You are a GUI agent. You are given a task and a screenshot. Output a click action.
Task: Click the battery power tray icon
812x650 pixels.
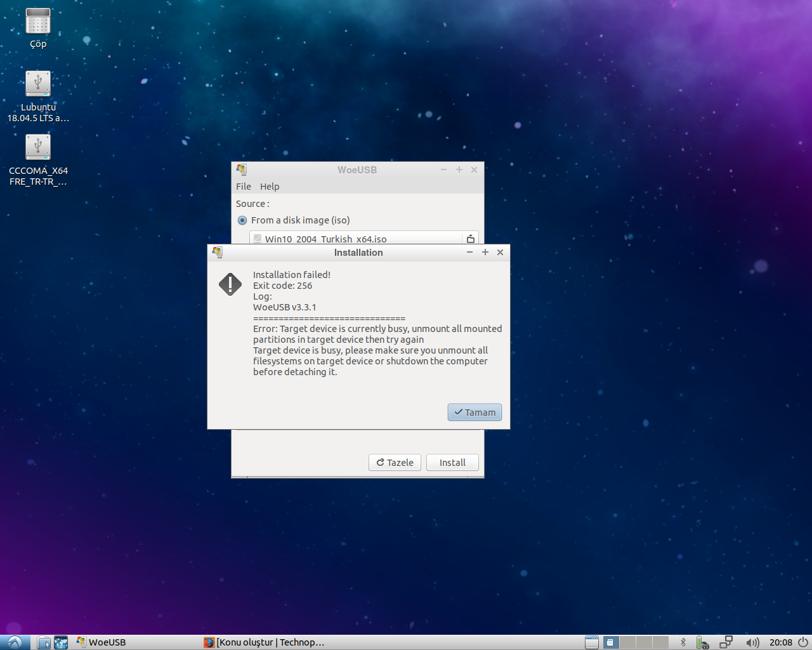[702, 642]
